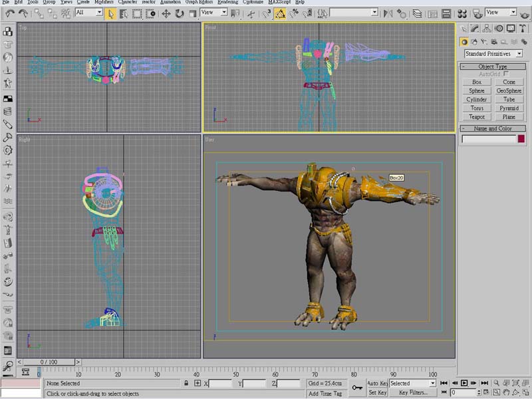Choose the Bind to Space Warp tool

[x=65, y=13]
